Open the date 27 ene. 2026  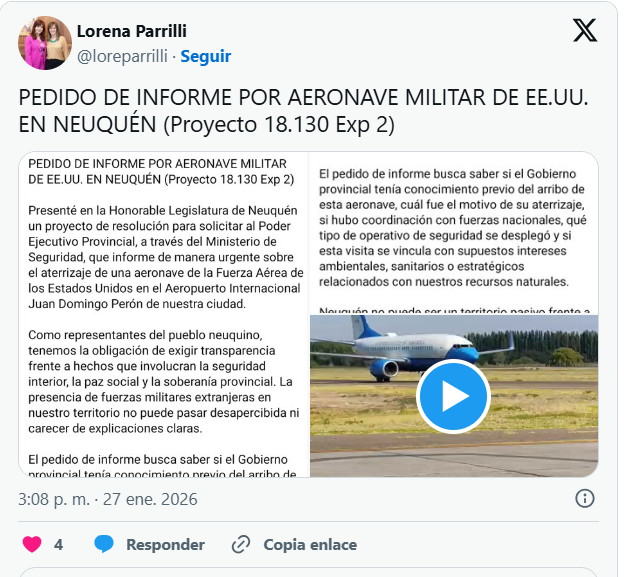tap(150, 499)
